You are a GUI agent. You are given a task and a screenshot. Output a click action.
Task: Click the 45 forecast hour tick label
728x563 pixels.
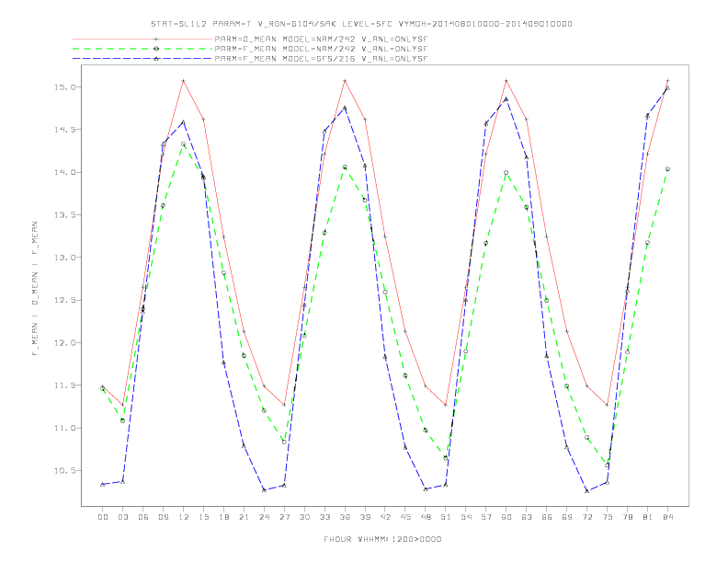click(405, 517)
